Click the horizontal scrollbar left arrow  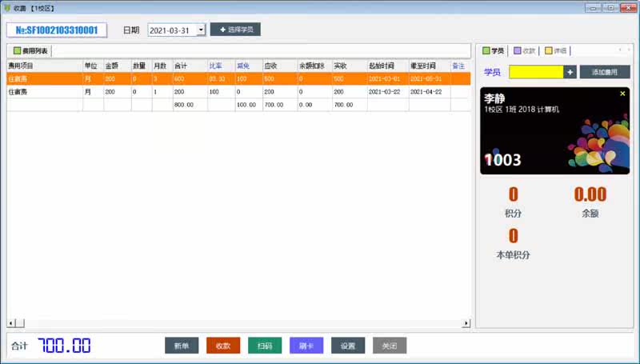pos(11,324)
